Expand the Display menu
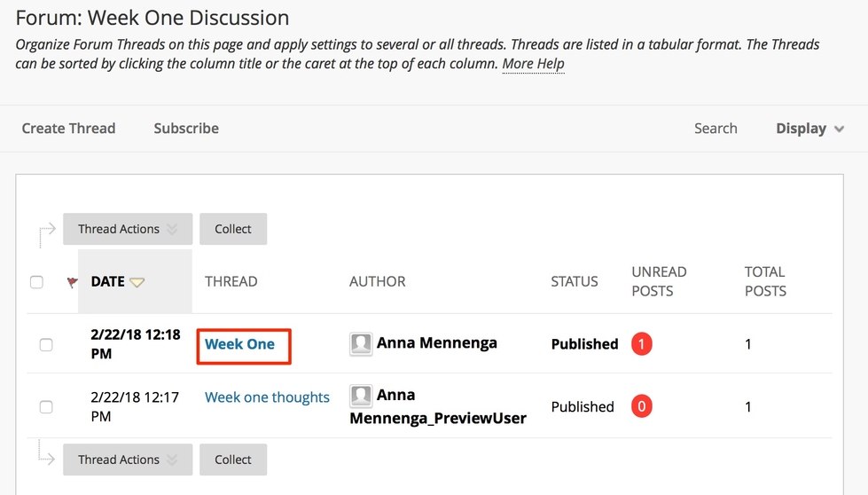This screenshot has width=868, height=495. [x=810, y=129]
